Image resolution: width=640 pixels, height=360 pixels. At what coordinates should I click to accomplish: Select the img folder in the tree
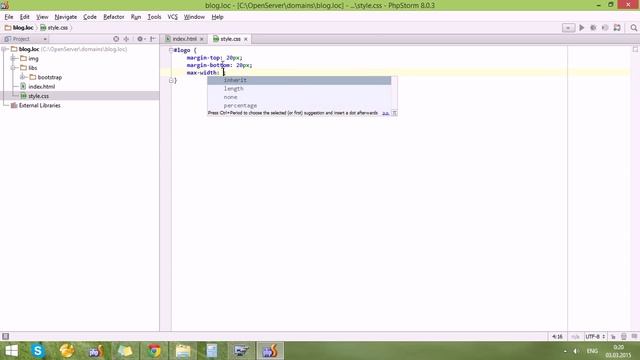[29, 58]
